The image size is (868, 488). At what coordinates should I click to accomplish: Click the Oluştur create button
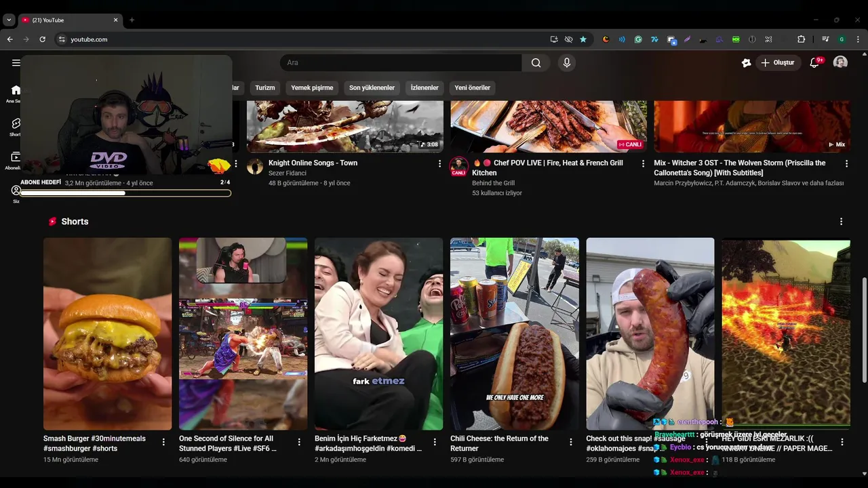click(778, 62)
